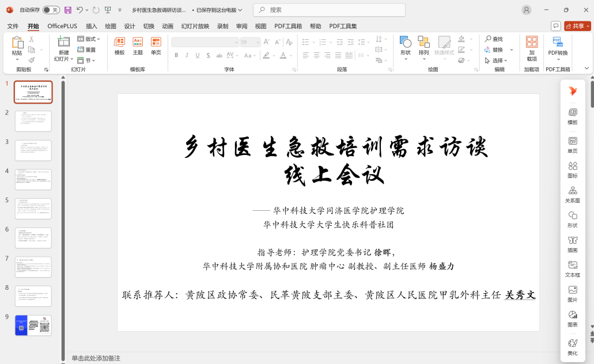Switch to the 动画 Animations tab

point(168,26)
